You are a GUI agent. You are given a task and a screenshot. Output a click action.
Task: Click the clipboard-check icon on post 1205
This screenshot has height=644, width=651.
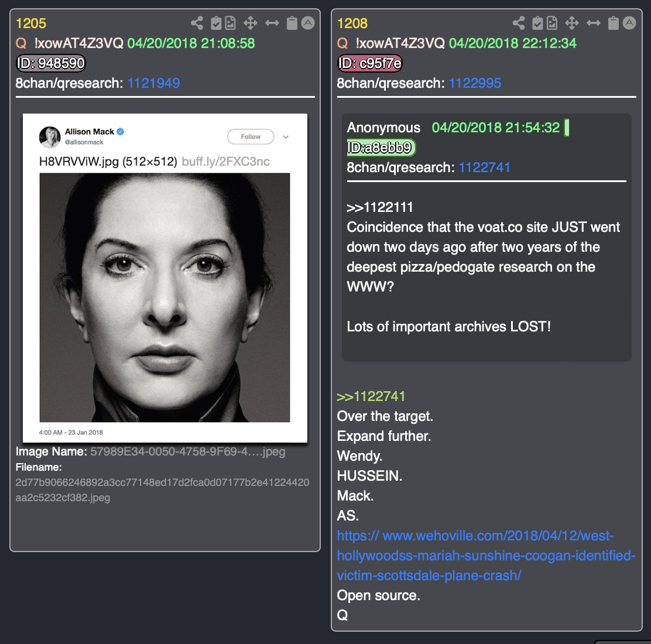216,23
